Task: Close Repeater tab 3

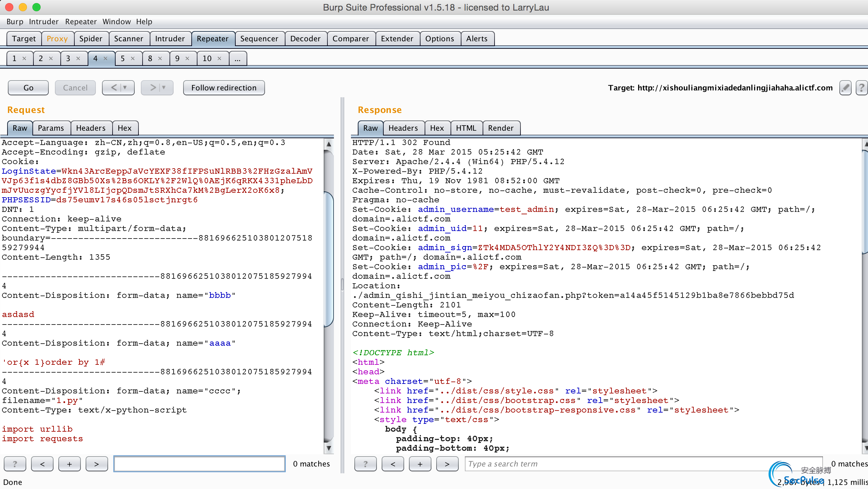Action: (78, 58)
